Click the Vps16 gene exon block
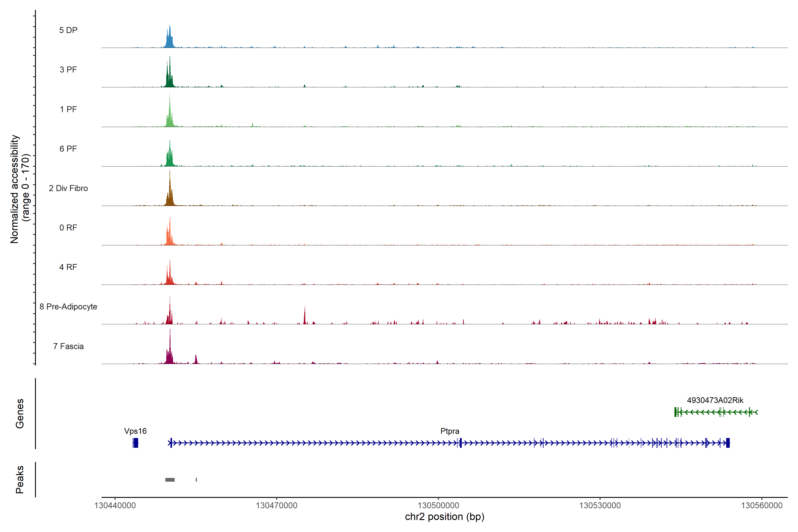Image resolution: width=798 pixels, height=532 pixels. (136, 443)
